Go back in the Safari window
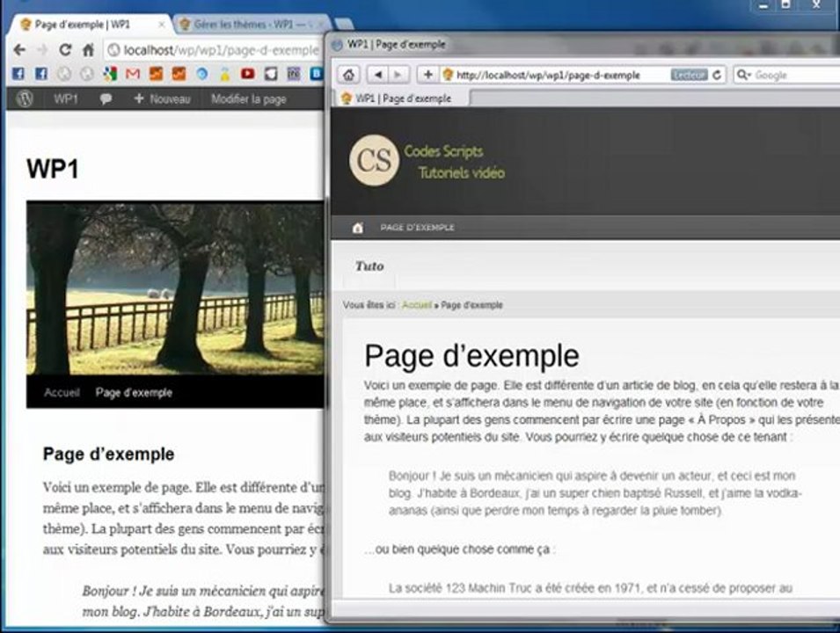This screenshot has width=840, height=633. (x=378, y=75)
